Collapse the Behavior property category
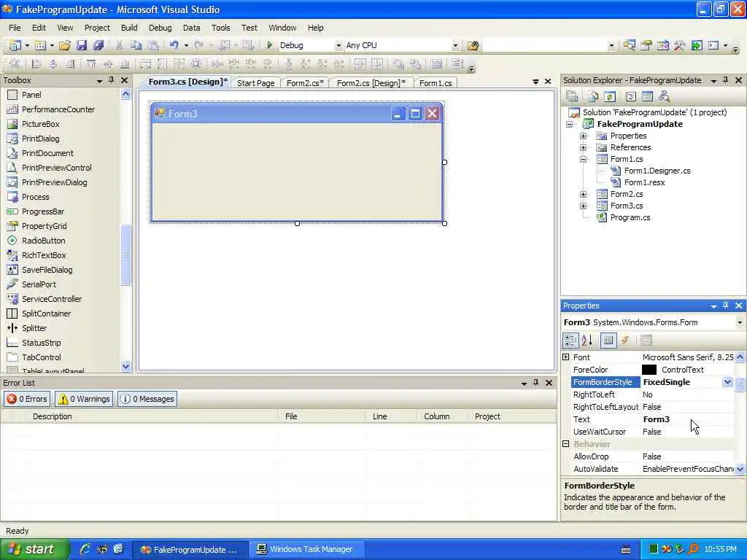 click(x=566, y=444)
